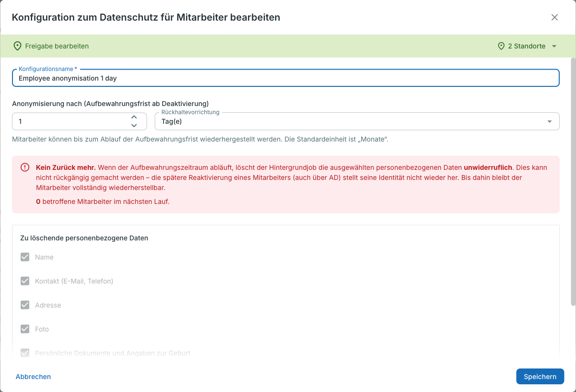Click the 'Anonymisierung nach (Aufbewahrungsfrist ab Deaktivierung)' label

pyautogui.click(x=110, y=103)
